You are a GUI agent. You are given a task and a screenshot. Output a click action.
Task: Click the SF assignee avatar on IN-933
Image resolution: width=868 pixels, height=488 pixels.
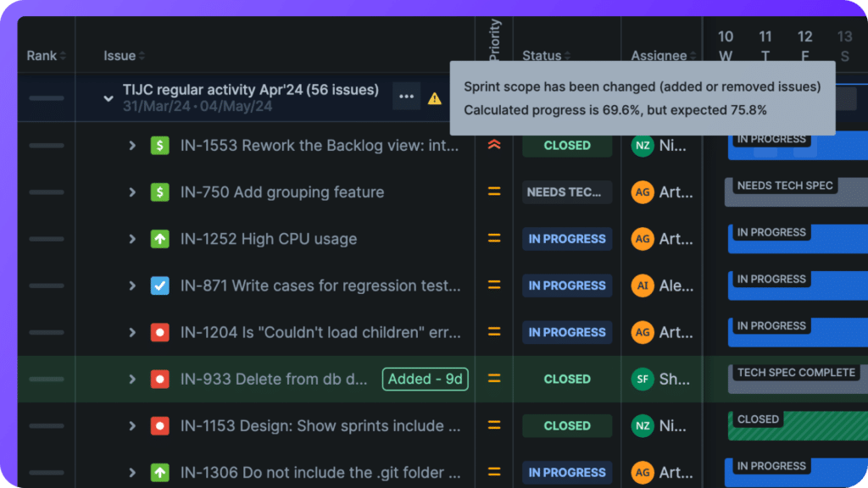pos(643,379)
